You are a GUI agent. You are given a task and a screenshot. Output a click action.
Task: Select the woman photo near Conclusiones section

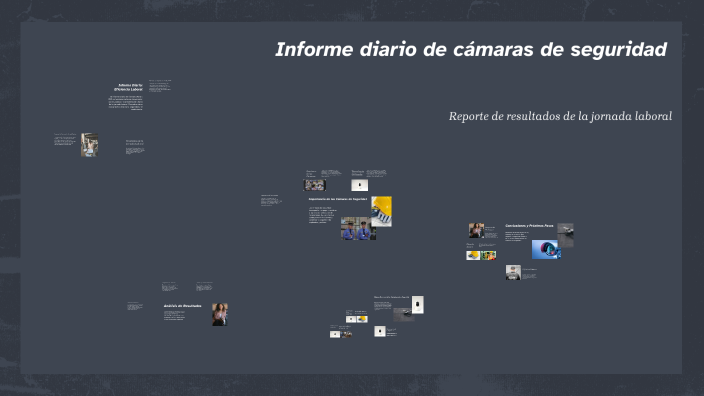point(476,230)
